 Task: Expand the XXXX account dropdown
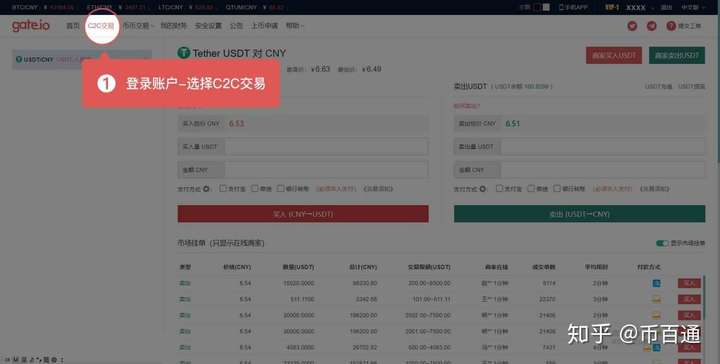click(639, 8)
